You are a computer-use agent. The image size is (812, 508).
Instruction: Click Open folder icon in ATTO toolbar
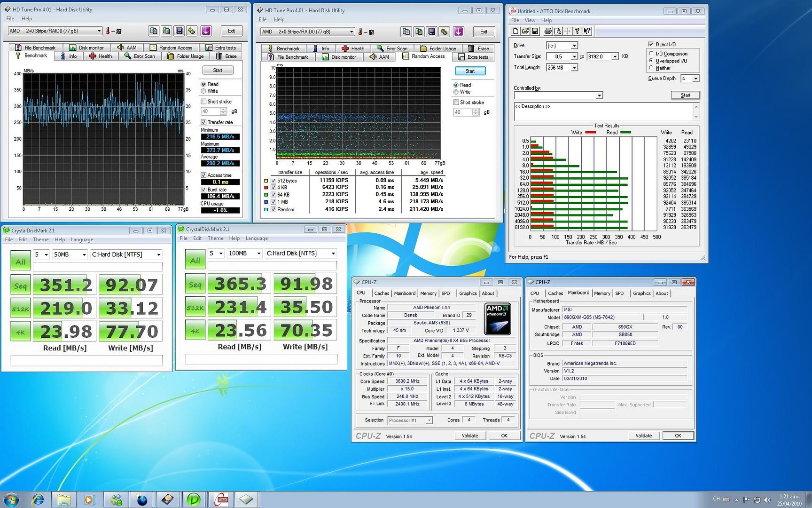pos(525,31)
